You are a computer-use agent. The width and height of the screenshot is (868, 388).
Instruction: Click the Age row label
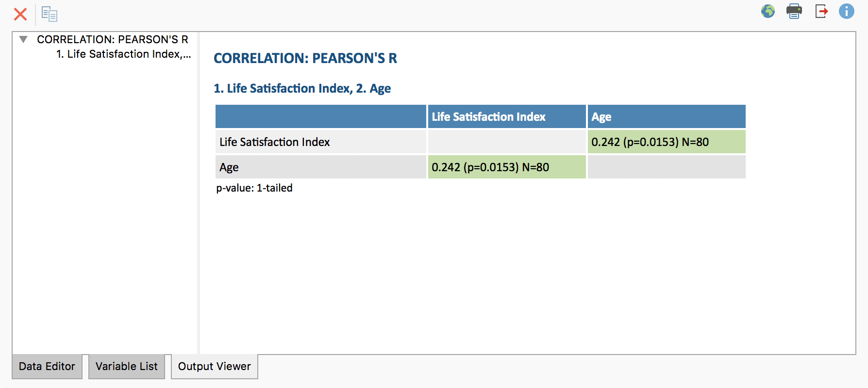pos(321,167)
